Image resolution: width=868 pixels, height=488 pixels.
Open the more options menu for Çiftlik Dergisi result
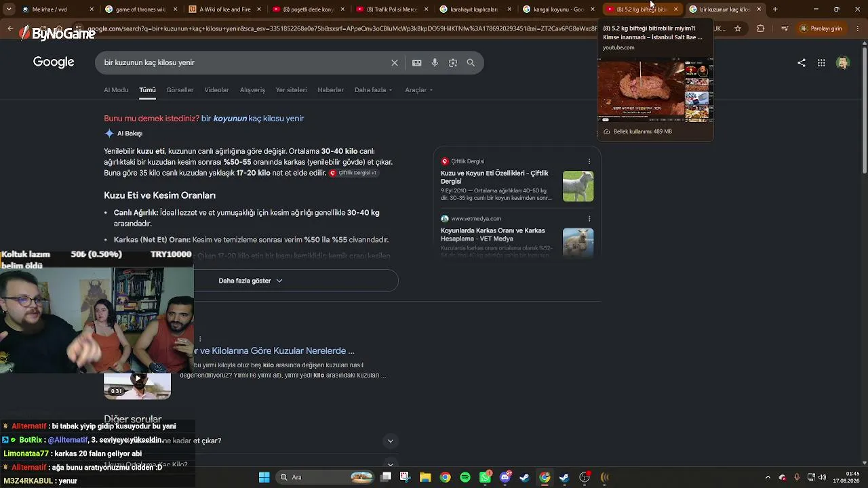coord(589,161)
